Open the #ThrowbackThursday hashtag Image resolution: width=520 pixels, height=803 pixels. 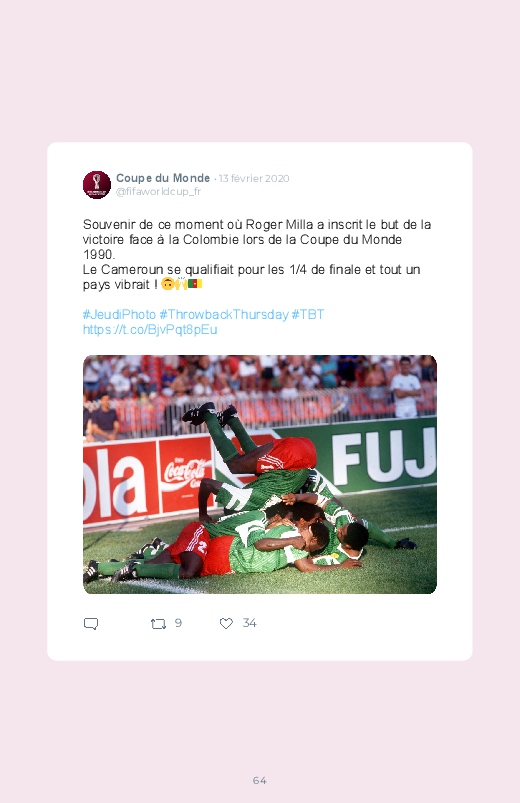(x=224, y=314)
